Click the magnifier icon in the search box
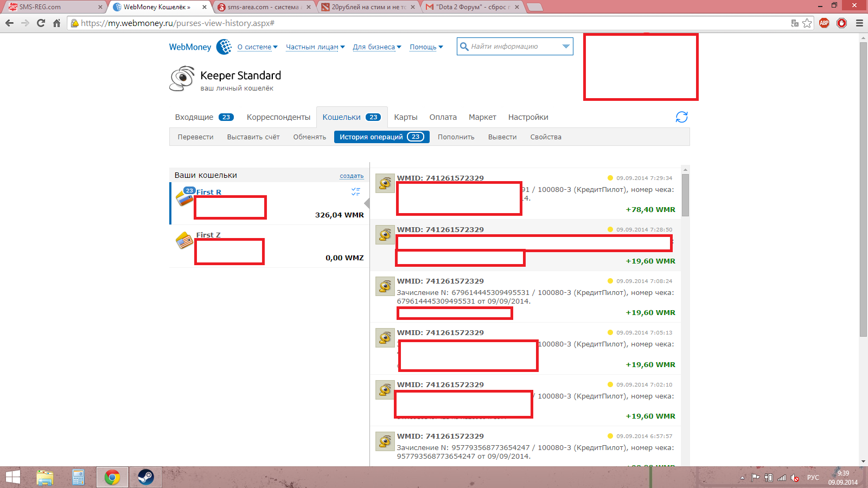Image resolution: width=868 pixels, height=488 pixels. 464,47
